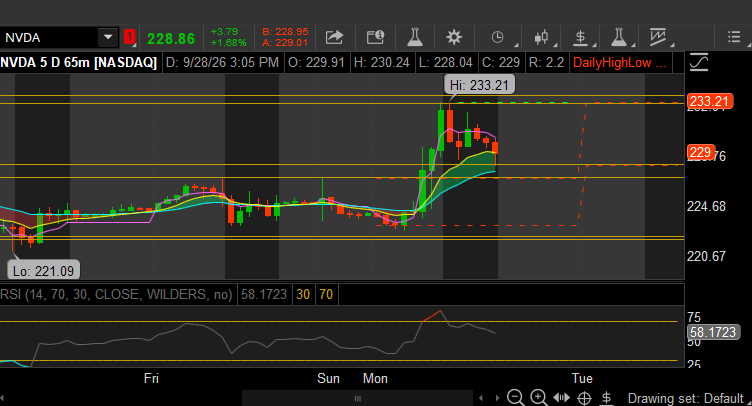The height and width of the screenshot is (406, 752).
Task: Click the Sun label on the time axis
Action: (x=328, y=378)
